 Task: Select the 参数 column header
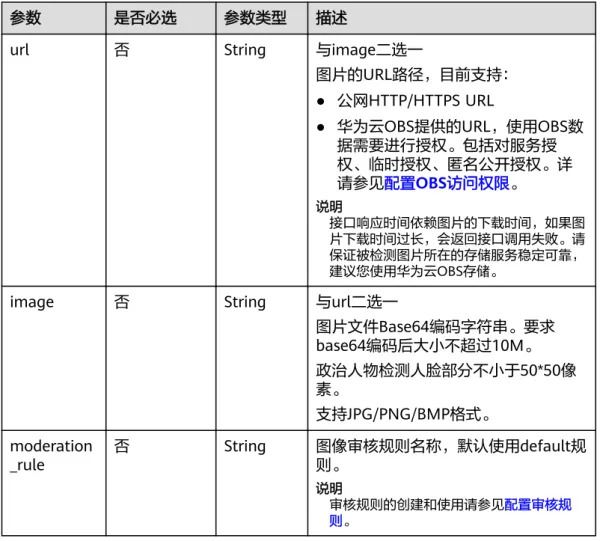(x=25, y=18)
